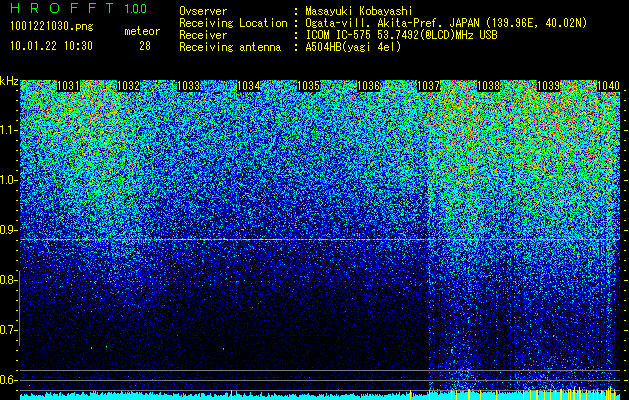
Task: Click the Receiving antenna label
Action: click(x=230, y=47)
